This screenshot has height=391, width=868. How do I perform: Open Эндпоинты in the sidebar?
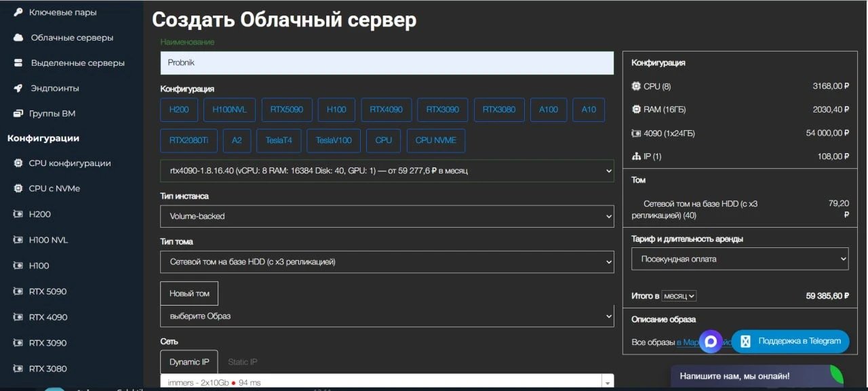point(55,88)
